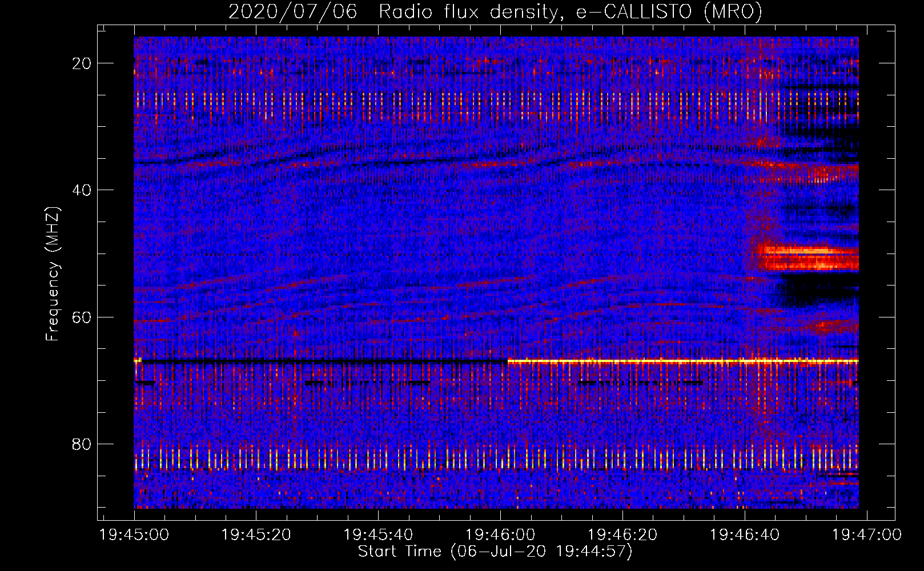Image resolution: width=924 pixels, height=571 pixels.
Task: Click the 60 MHz frequency tick label
Action: 82,317
